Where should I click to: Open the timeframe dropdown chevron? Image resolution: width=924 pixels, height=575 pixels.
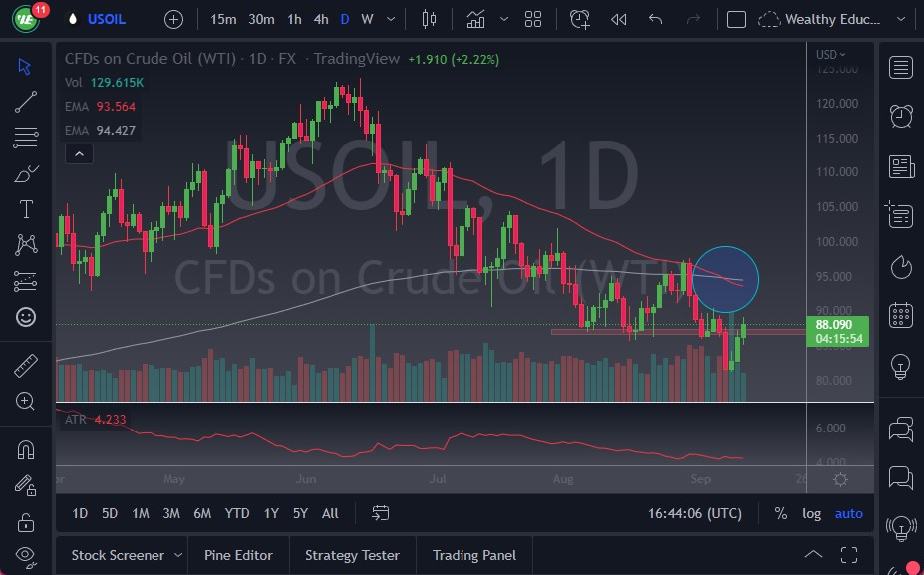(389, 19)
